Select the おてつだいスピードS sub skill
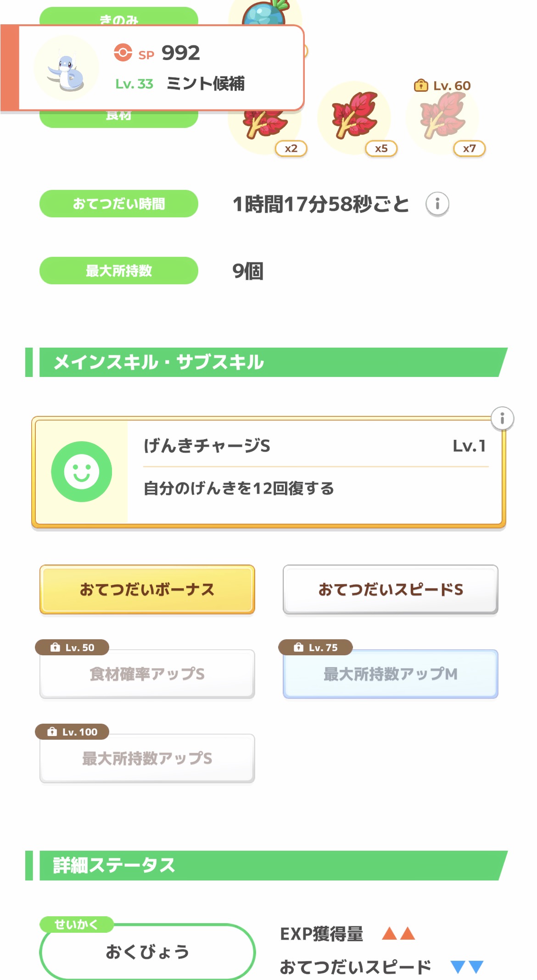537x980 pixels. point(391,589)
